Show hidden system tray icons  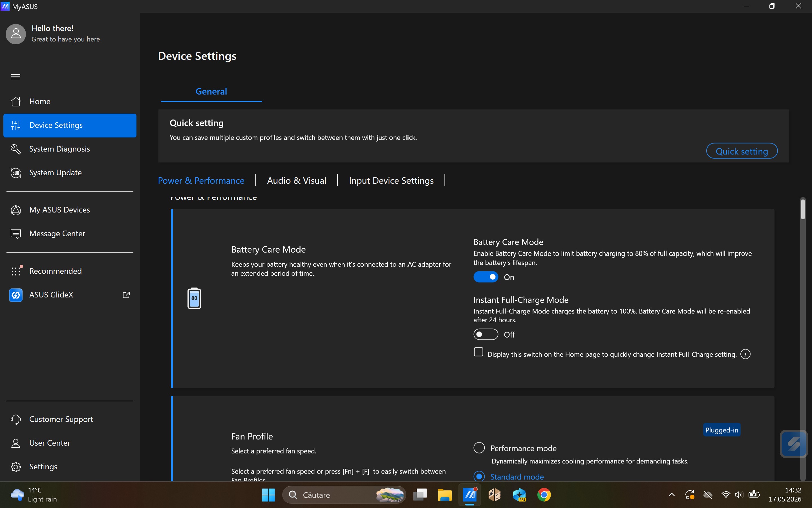pos(672,494)
